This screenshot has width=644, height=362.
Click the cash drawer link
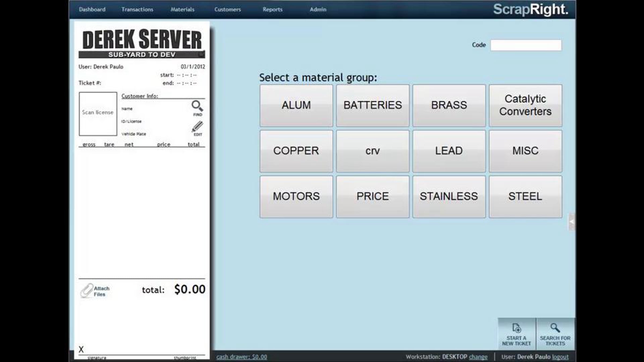click(241, 357)
